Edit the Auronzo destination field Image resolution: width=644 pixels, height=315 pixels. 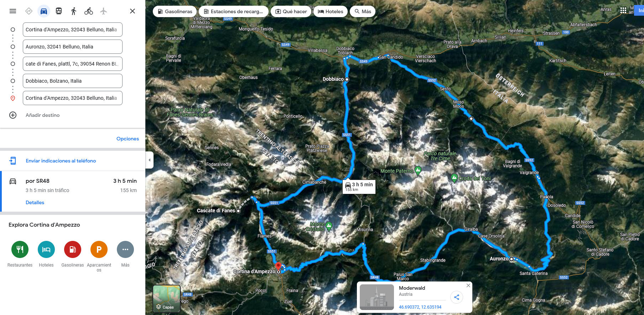point(73,47)
